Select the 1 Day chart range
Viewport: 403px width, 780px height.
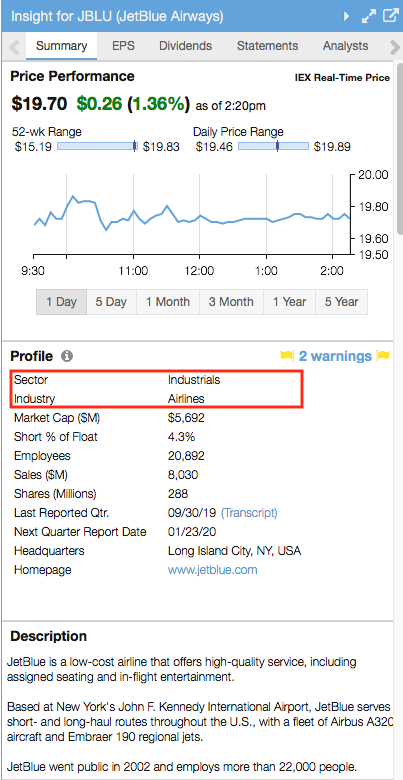[x=61, y=302]
